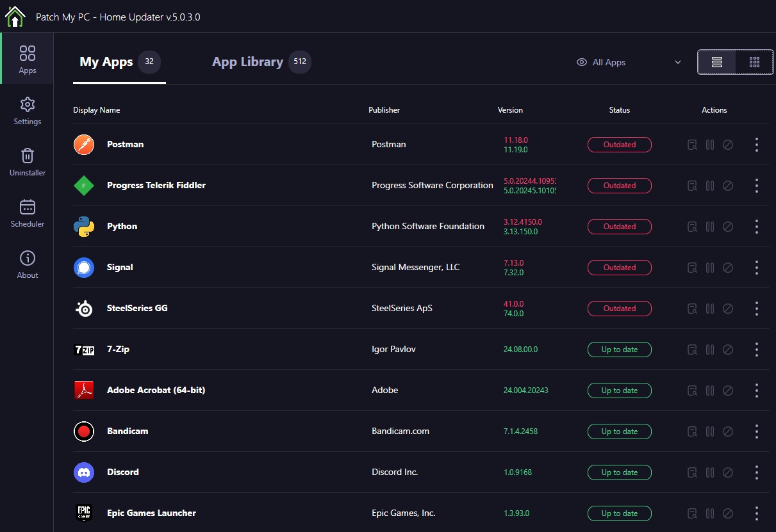This screenshot has width=776, height=532.
Task: Switch to grid view layout
Action: pos(754,62)
